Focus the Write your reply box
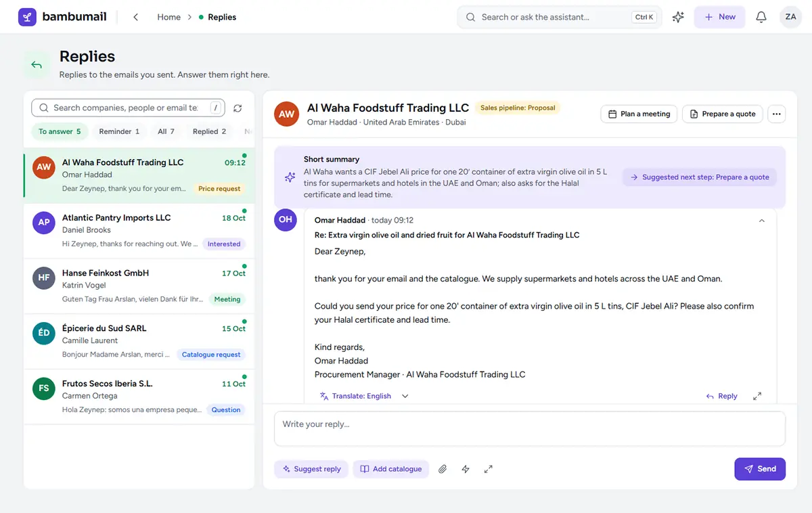Screen dimensions: 812x513 (530, 428)
